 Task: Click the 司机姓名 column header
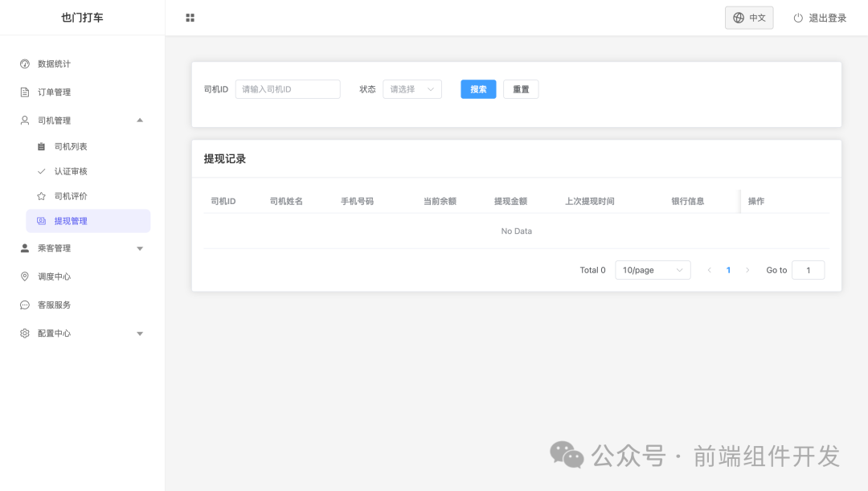(x=286, y=201)
